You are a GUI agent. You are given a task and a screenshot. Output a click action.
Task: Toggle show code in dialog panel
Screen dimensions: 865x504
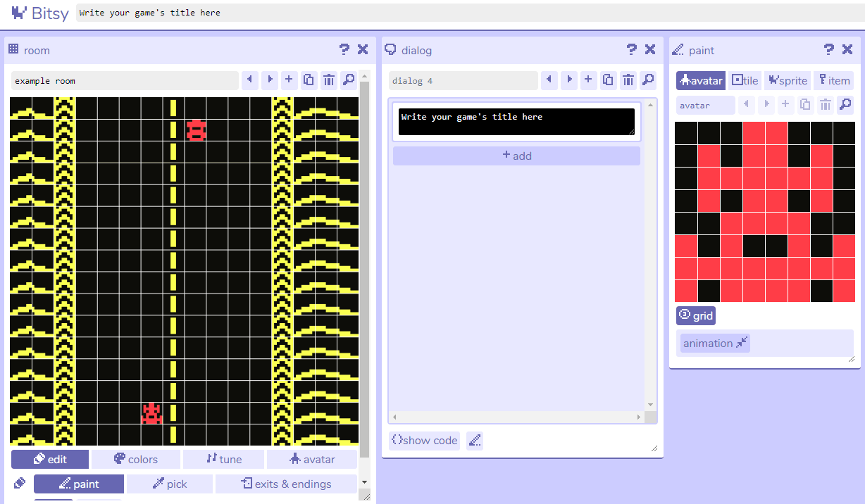click(424, 441)
